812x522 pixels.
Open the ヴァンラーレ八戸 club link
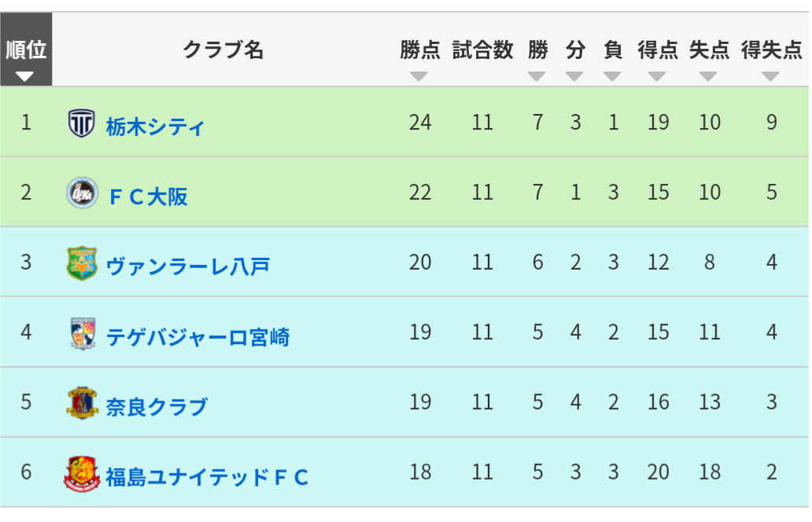point(188,267)
